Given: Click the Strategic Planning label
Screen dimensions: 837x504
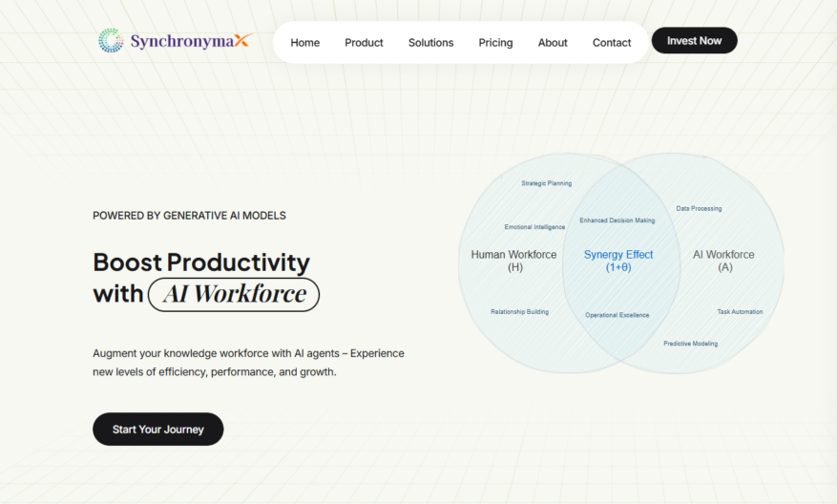Looking at the screenshot, I should tap(546, 183).
